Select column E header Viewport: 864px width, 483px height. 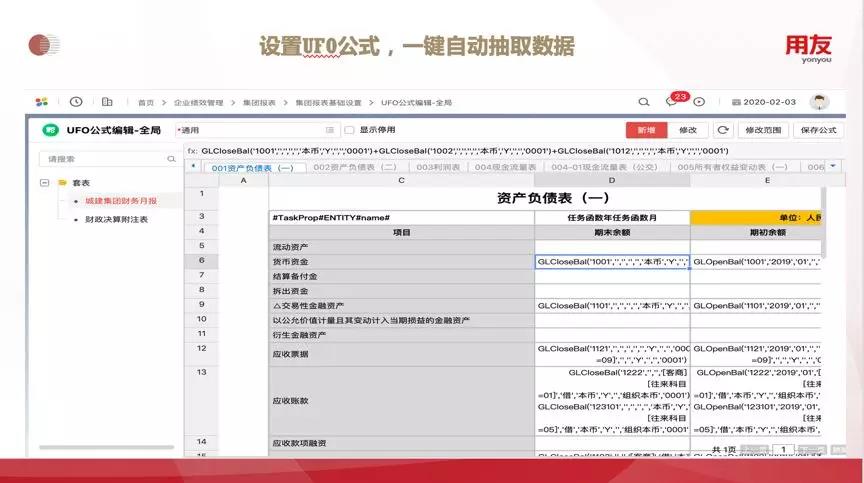(767, 181)
